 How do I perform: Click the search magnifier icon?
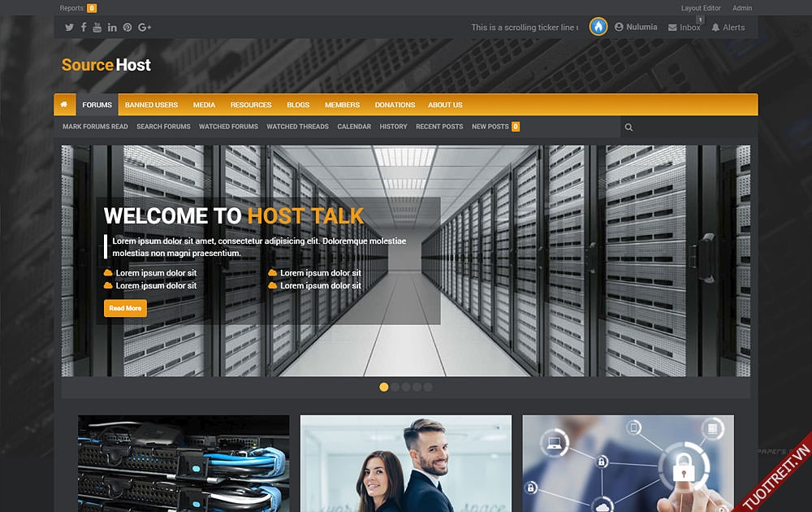coord(628,127)
